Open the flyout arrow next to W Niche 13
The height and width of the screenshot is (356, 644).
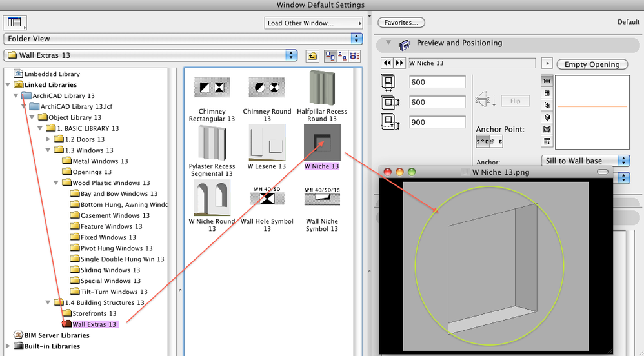547,63
